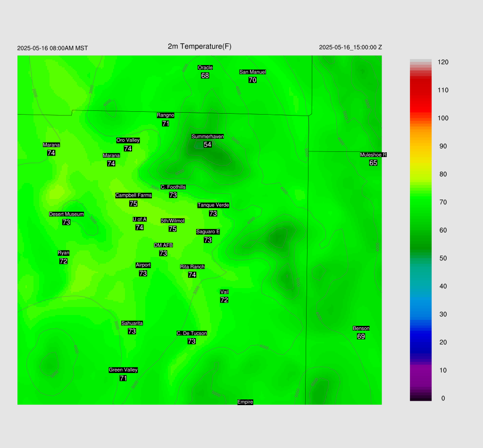Viewport: 483px width, 448px height.
Task: Click the San Manuel station label
Action: click(253, 72)
